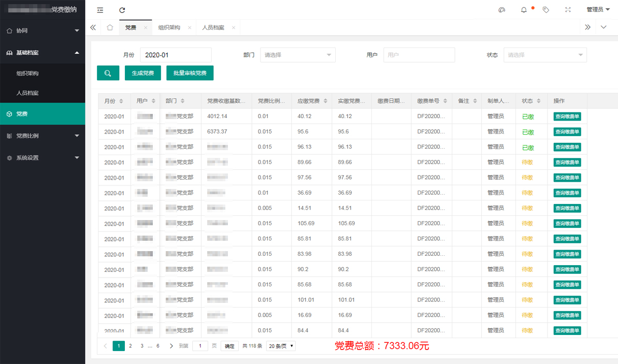Viewport: 618px width, 364px height.
Task: Sort table by 部门 column
Action: pos(182,101)
